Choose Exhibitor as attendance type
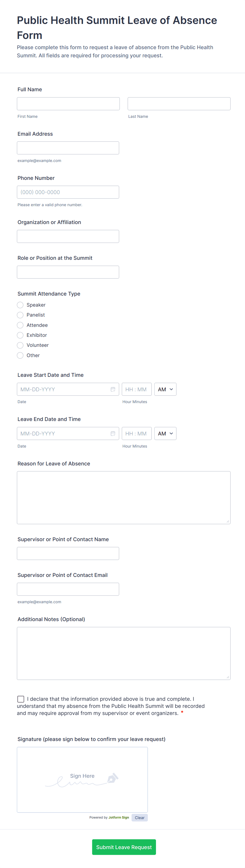 [x=20, y=335]
